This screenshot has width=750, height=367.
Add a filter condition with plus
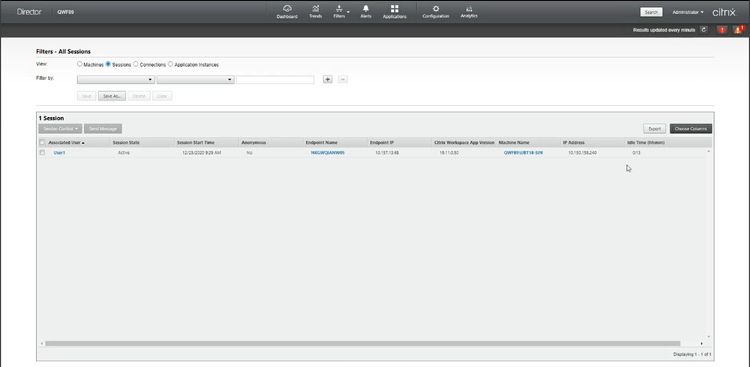point(328,79)
